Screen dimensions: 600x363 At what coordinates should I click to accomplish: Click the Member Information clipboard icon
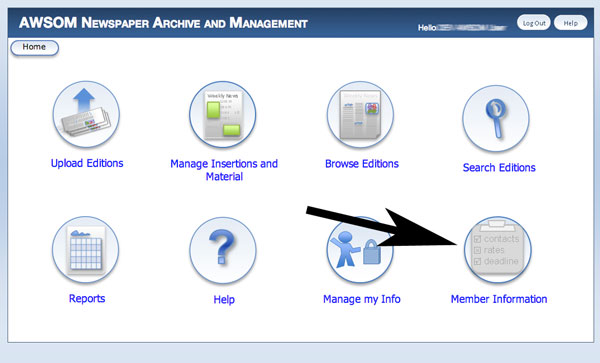click(x=497, y=250)
